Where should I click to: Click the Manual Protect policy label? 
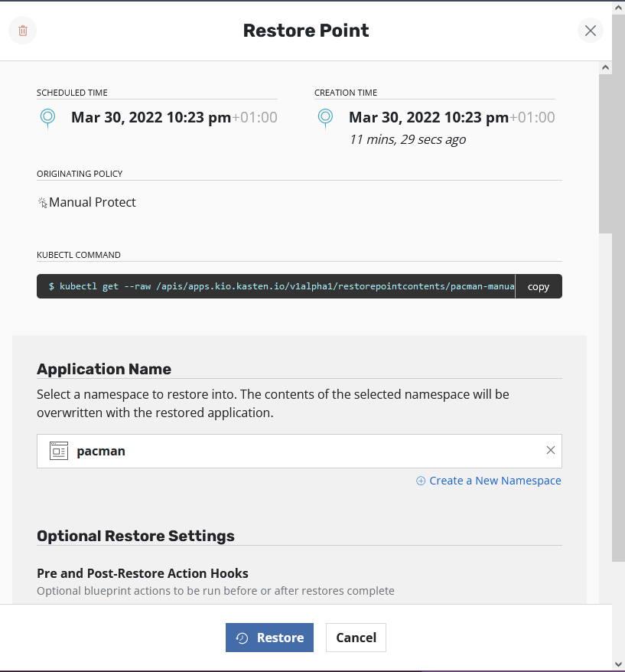point(92,202)
